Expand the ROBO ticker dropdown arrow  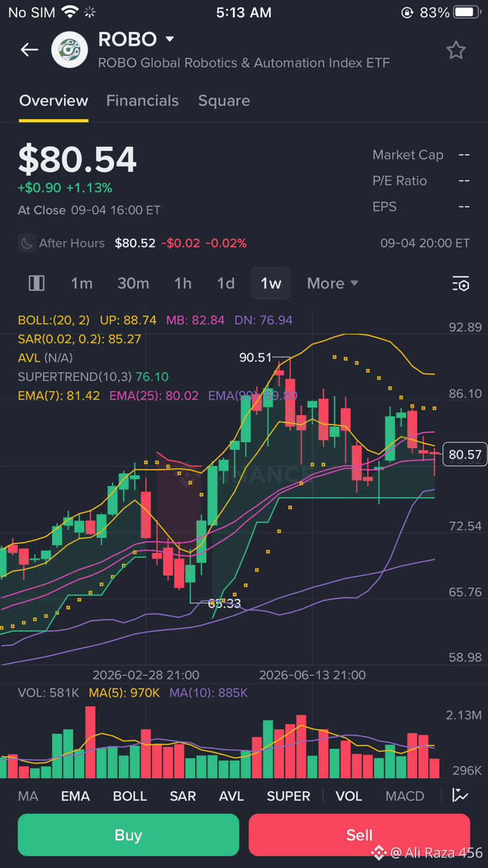tap(170, 40)
